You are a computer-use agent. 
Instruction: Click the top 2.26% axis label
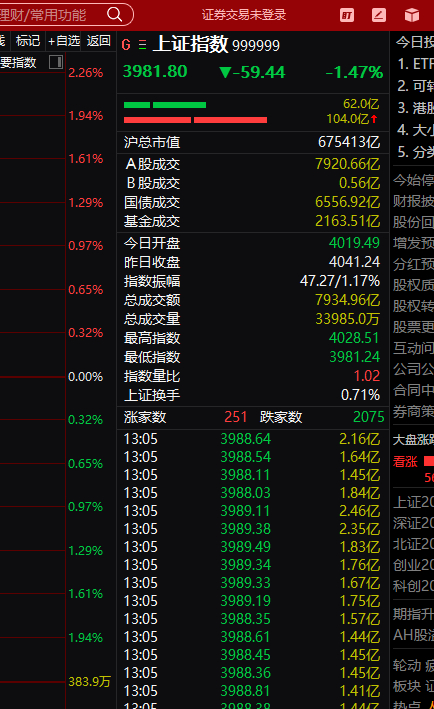pyautogui.click(x=85, y=72)
